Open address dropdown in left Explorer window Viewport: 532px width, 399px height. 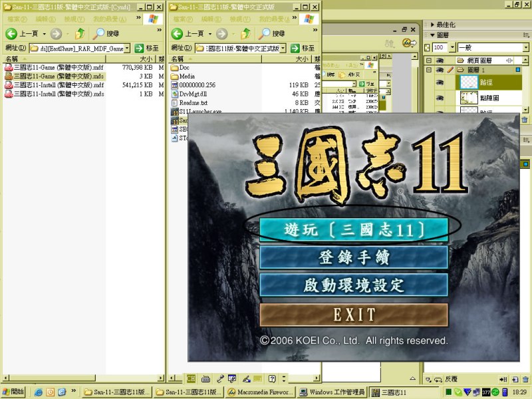(127, 49)
